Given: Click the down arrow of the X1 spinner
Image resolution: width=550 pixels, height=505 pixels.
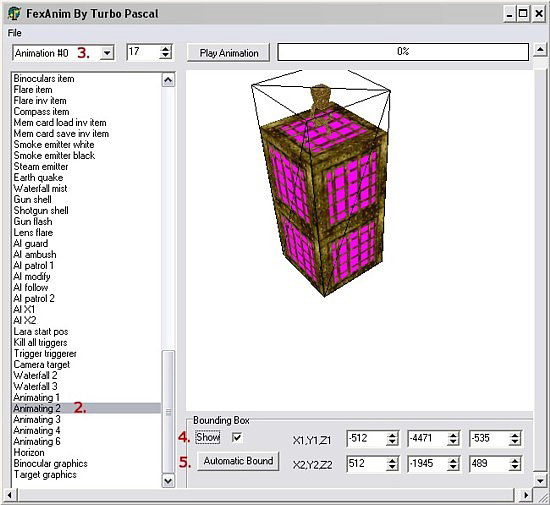Looking at the screenshot, I should 392,442.
